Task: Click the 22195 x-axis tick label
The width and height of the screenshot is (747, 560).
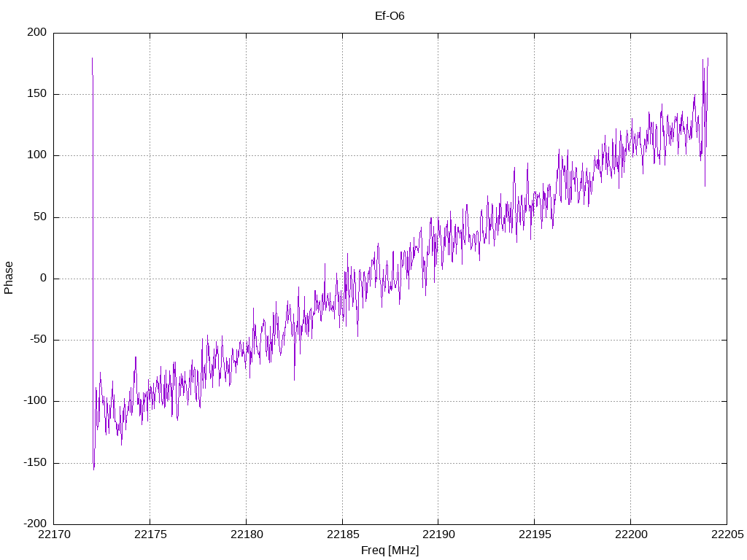Action: (x=535, y=534)
